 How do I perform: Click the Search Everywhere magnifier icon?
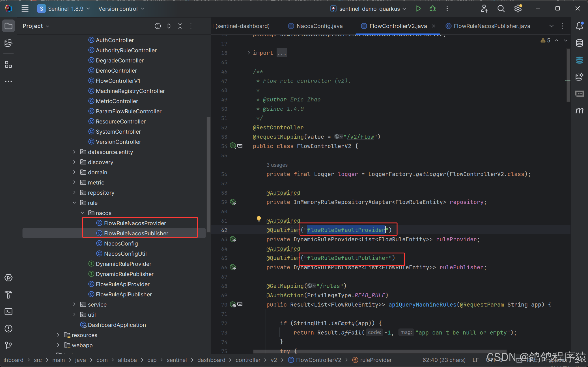(501, 9)
